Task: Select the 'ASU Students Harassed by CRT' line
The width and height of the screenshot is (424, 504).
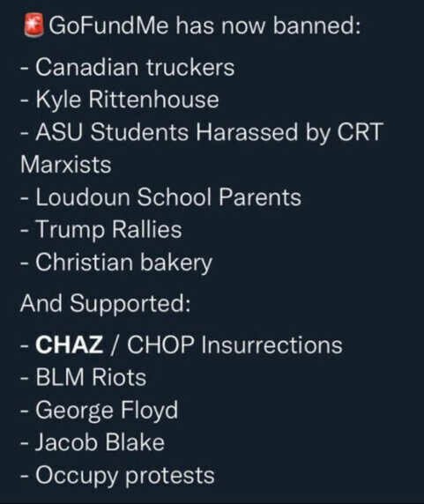Action: [x=202, y=132]
